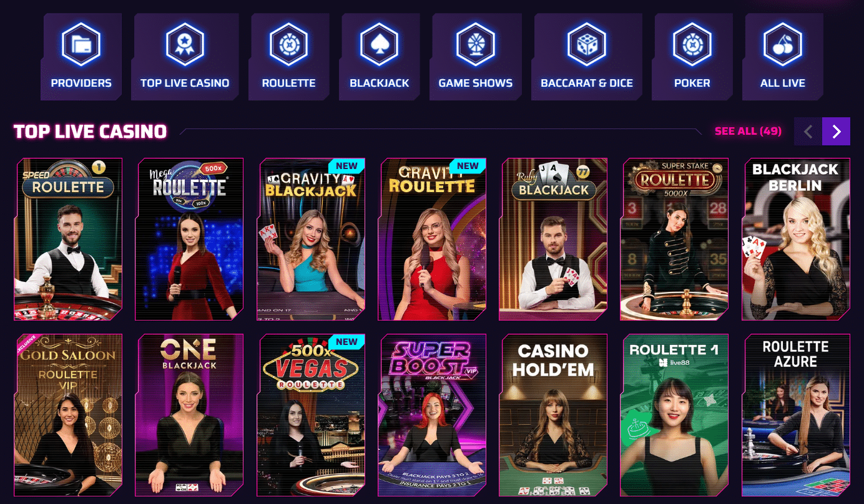Open Game Shows wheel icon

[476, 45]
